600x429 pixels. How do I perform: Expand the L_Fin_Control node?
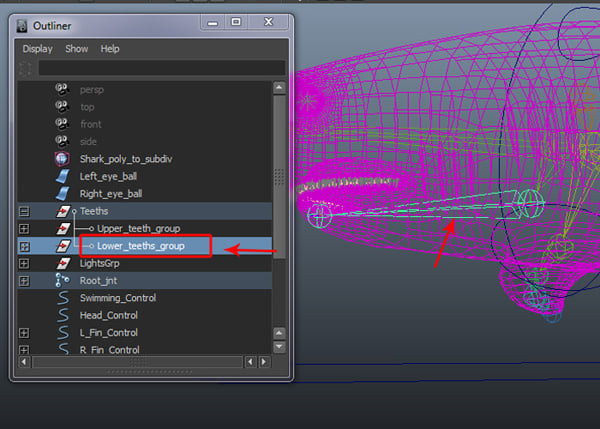click(x=25, y=333)
